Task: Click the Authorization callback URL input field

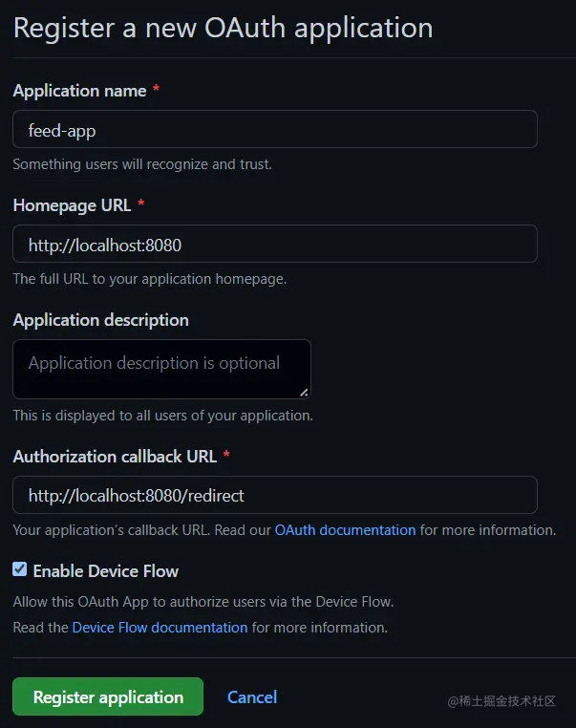Action: pyautogui.click(x=275, y=495)
